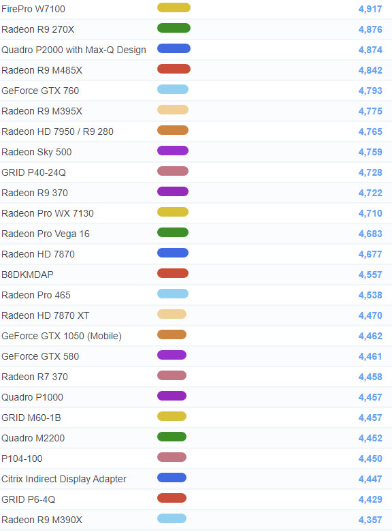
Task: Click score 4,793 for GeForce GTX 760
Action: 370,91
